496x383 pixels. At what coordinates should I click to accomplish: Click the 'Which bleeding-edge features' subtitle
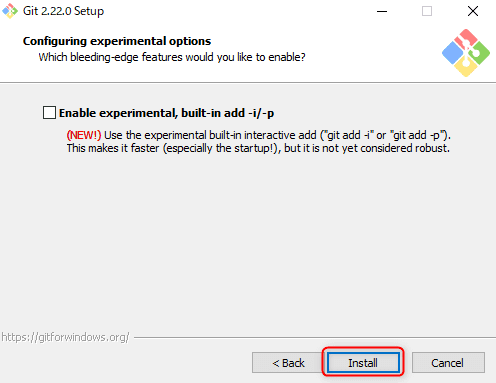point(172,57)
